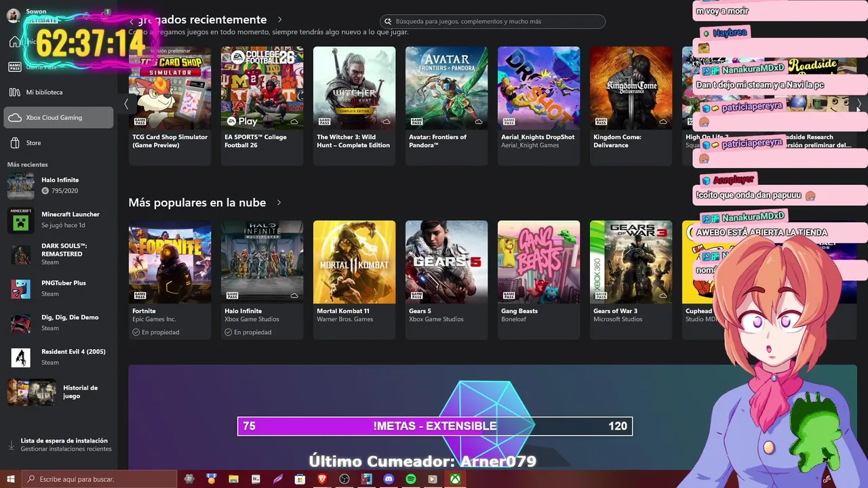
Task: Open Más populares en la nube heading
Action: pyautogui.click(x=197, y=203)
